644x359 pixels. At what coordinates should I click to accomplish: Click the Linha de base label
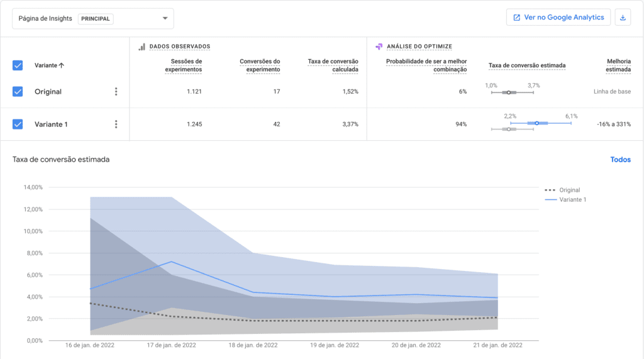tap(612, 92)
